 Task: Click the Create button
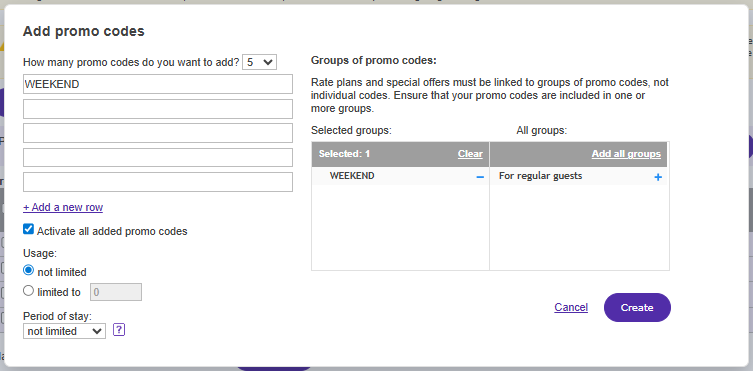pos(637,308)
